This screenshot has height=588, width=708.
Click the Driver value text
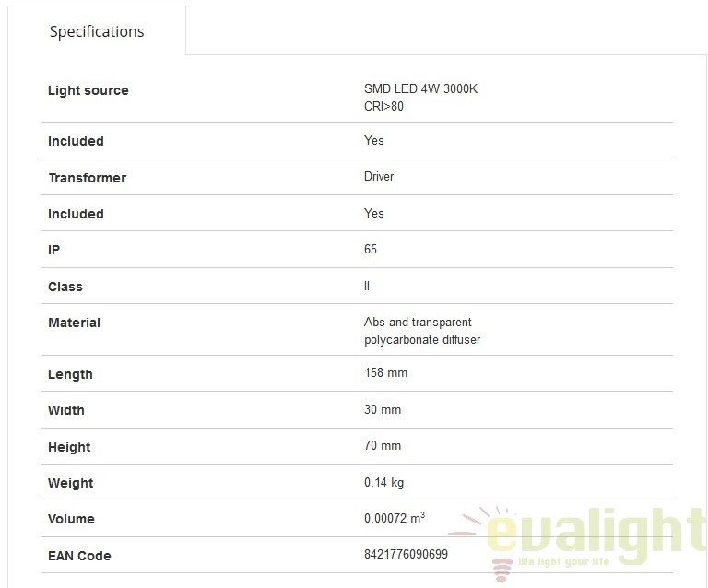point(378,176)
